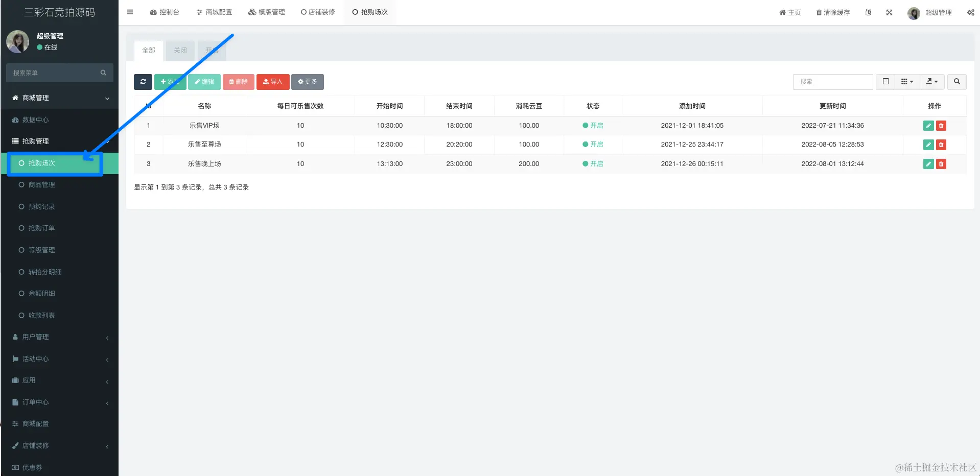Toggle the 开启 status of 乐售VIP场
Viewport: 980px width, 476px height.
pos(593,126)
